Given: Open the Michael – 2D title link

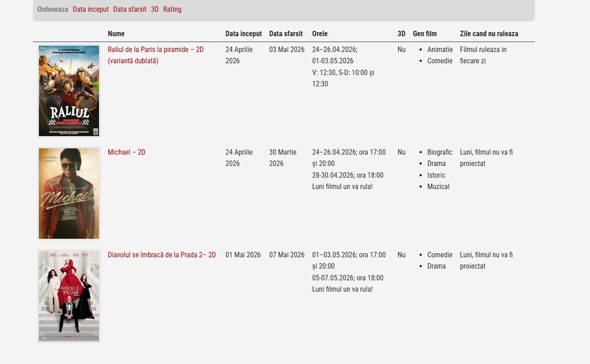Looking at the screenshot, I should pyautogui.click(x=127, y=152).
